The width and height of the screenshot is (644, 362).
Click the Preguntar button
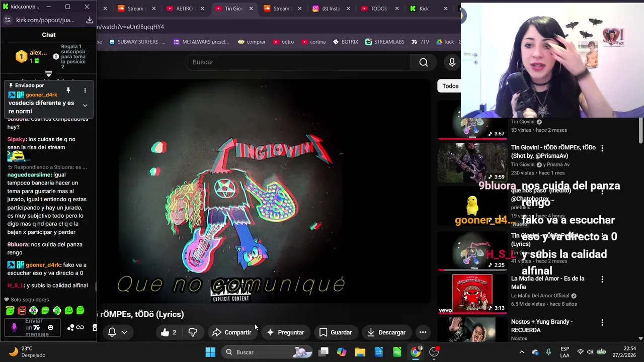click(x=285, y=332)
